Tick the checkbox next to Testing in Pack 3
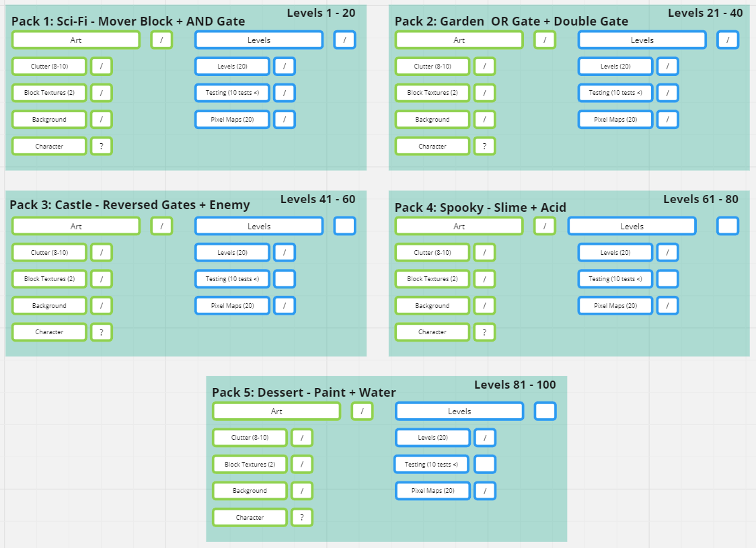 284,278
